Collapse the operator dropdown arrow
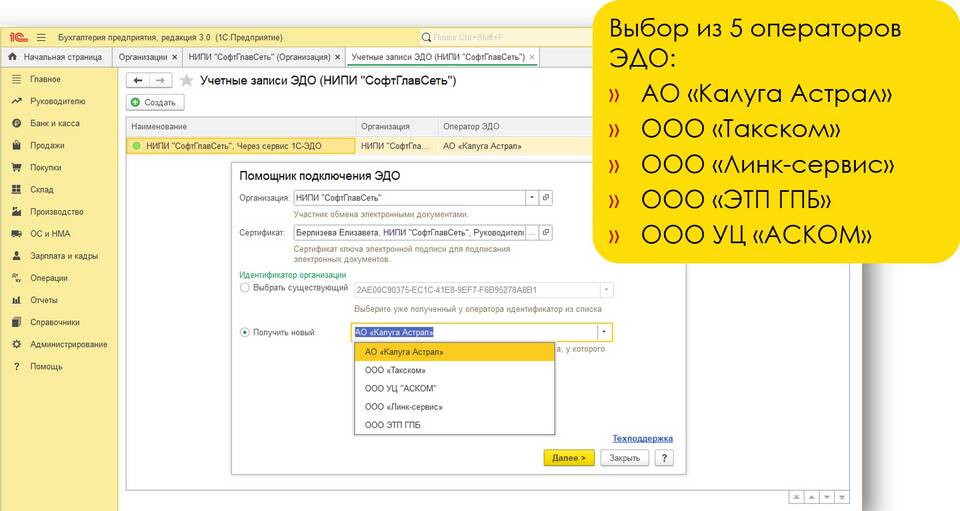960x511 pixels. coord(604,332)
